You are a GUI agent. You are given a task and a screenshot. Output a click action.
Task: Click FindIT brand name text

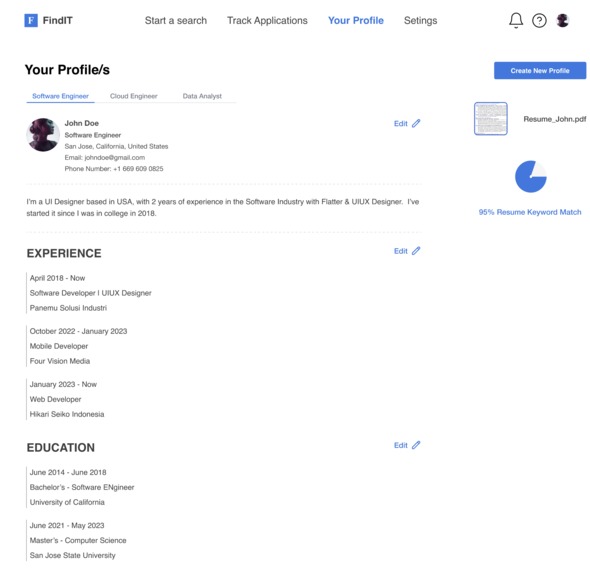(58, 20)
